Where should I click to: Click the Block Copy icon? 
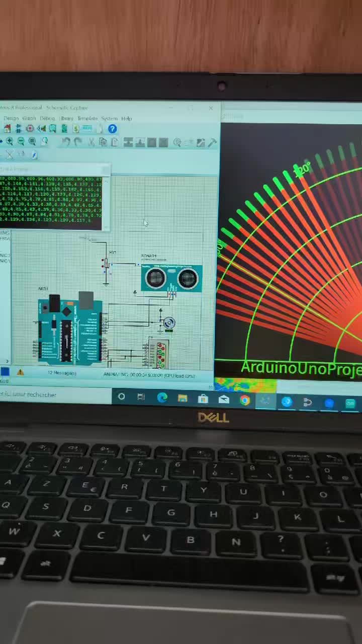(128, 142)
